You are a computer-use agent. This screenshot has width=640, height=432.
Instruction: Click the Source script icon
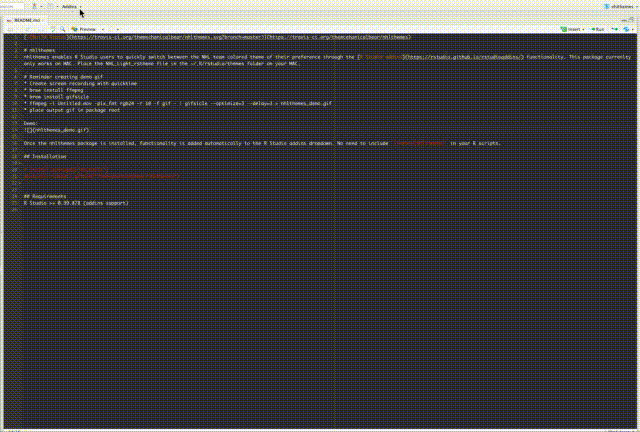coord(627,29)
